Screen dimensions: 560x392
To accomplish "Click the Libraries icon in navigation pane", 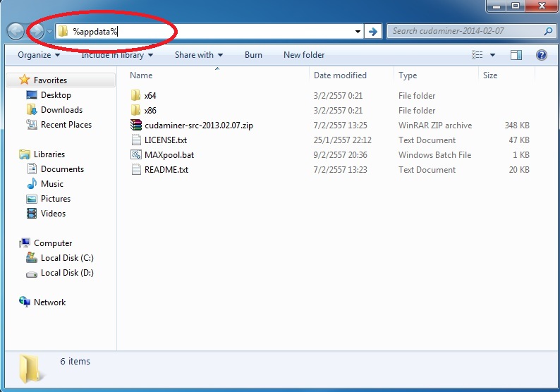I will [25, 154].
